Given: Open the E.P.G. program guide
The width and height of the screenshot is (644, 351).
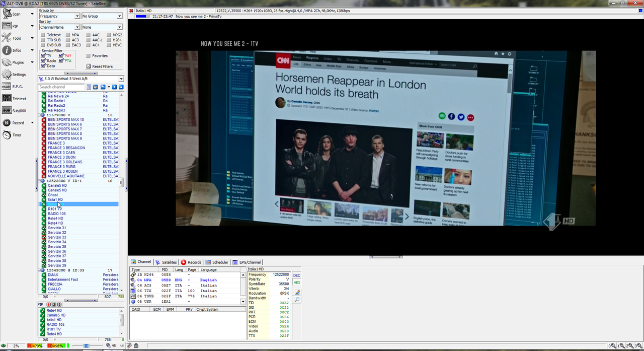Looking at the screenshot, I should coord(13,87).
